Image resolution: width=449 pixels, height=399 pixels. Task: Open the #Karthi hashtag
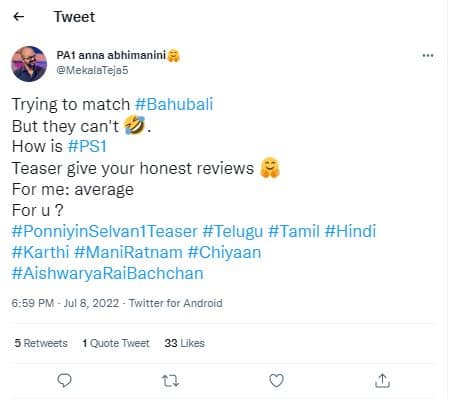click(40, 252)
